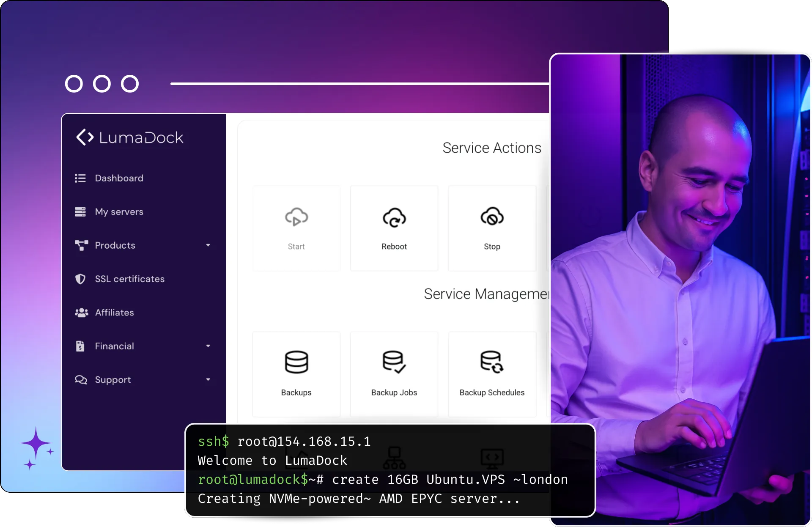Click the Reboot cloud icon
The width and height of the screenshot is (812, 527).
coord(394,217)
